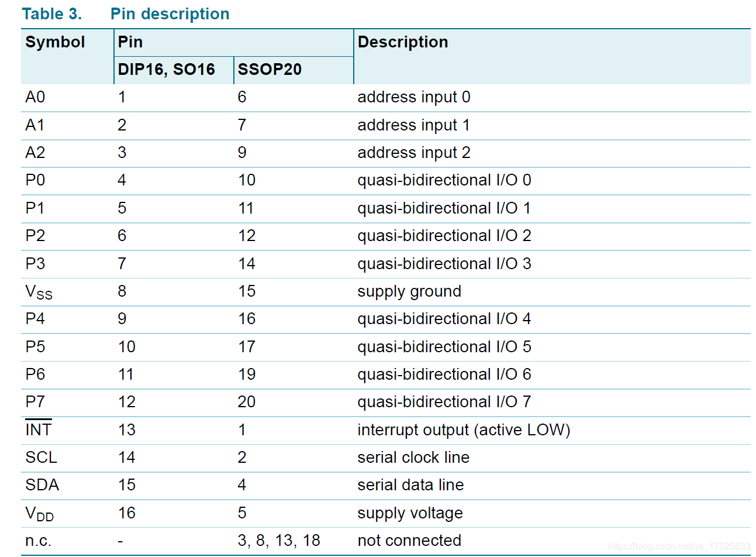
Task: Click the 'VSS' symbol cell
Action: pyautogui.click(x=39, y=292)
